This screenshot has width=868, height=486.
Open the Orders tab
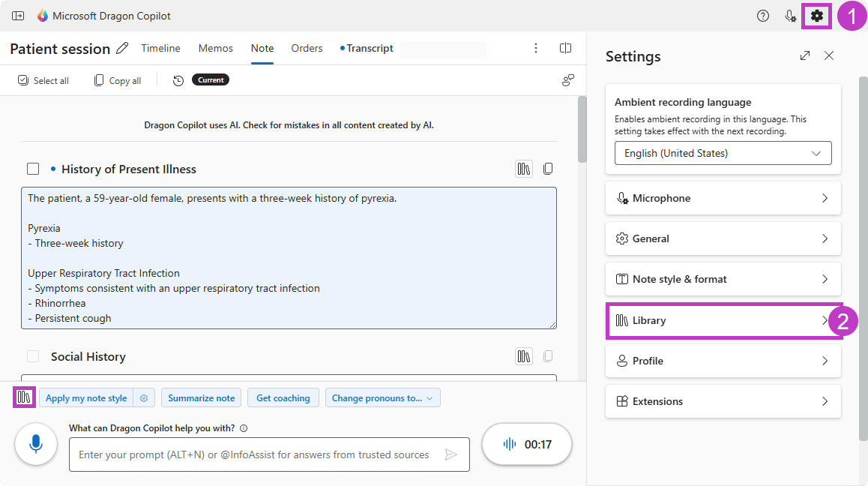pyautogui.click(x=307, y=48)
